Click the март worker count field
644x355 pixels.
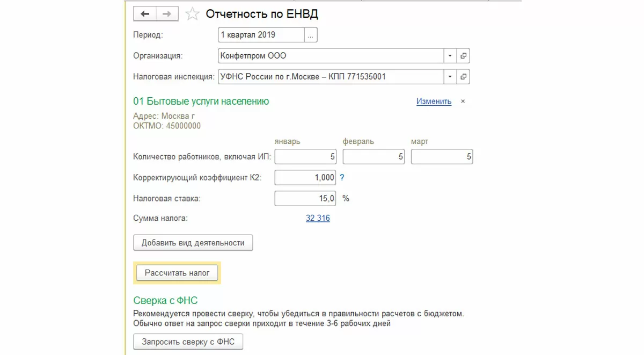tap(442, 157)
